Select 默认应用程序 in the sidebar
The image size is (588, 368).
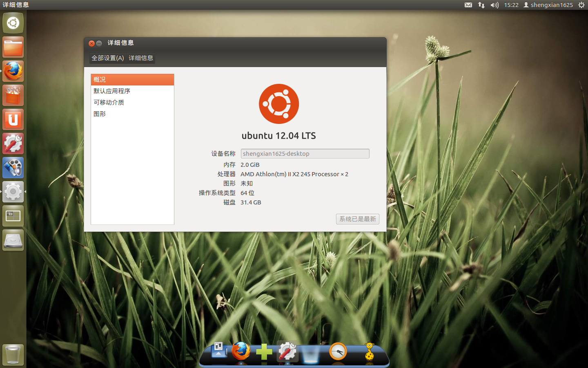point(132,91)
